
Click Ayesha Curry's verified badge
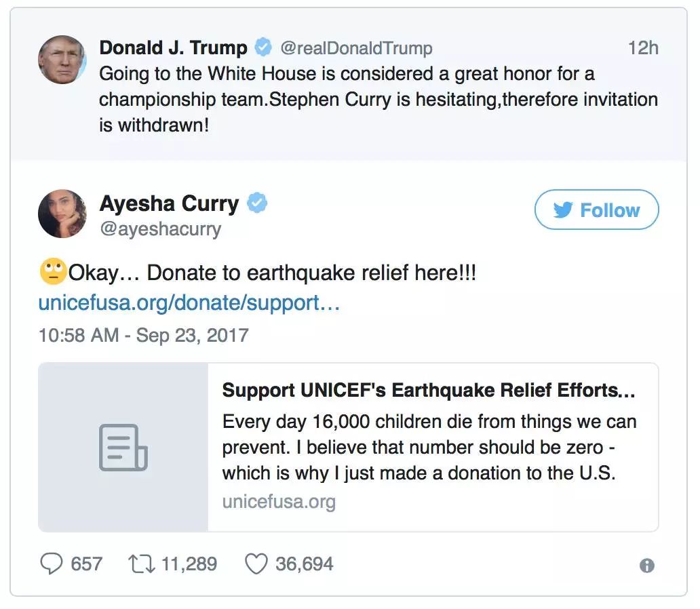pyautogui.click(x=258, y=203)
